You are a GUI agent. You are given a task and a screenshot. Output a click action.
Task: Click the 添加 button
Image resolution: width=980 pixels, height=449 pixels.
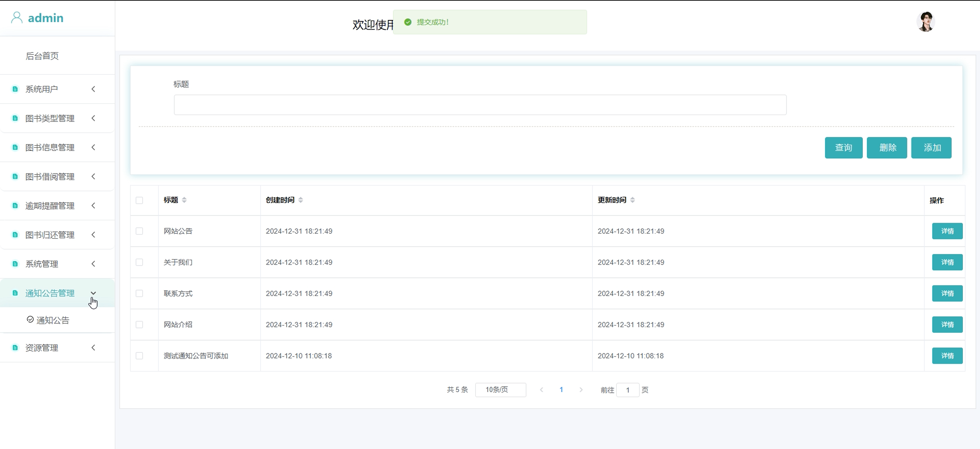point(931,148)
